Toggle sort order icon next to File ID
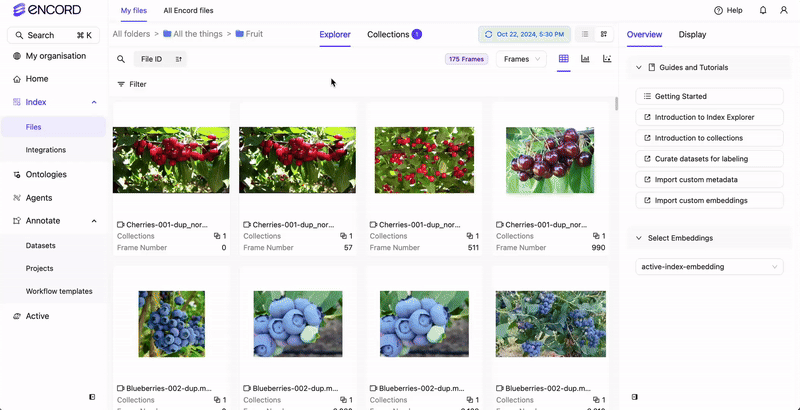This screenshot has height=410, width=800. (x=179, y=59)
